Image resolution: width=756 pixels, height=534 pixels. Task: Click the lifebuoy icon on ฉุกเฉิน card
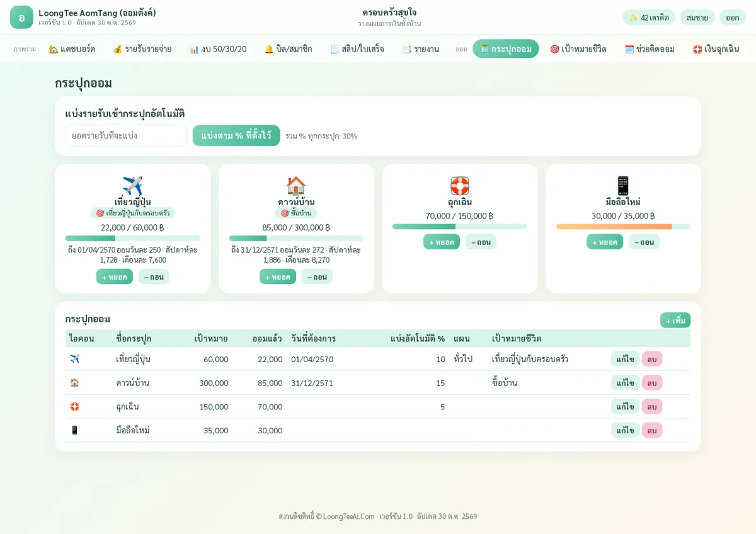coord(460,186)
